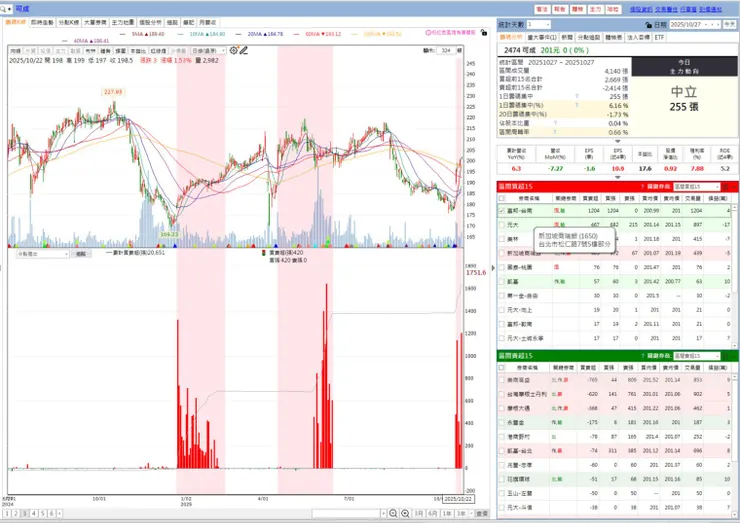Click the red 報告 button in title bar
The width and height of the screenshot is (740, 523).
click(560, 9)
